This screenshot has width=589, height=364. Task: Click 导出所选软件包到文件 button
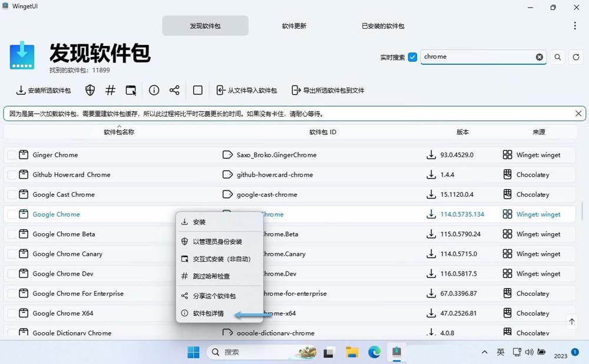pyautogui.click(x=328, y=90)
